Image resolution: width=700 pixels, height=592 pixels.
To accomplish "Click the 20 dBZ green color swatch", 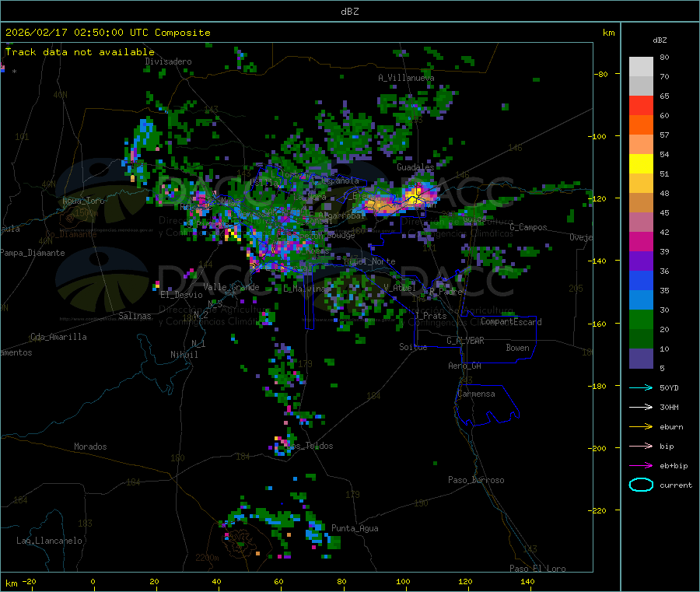I will 641,319.
